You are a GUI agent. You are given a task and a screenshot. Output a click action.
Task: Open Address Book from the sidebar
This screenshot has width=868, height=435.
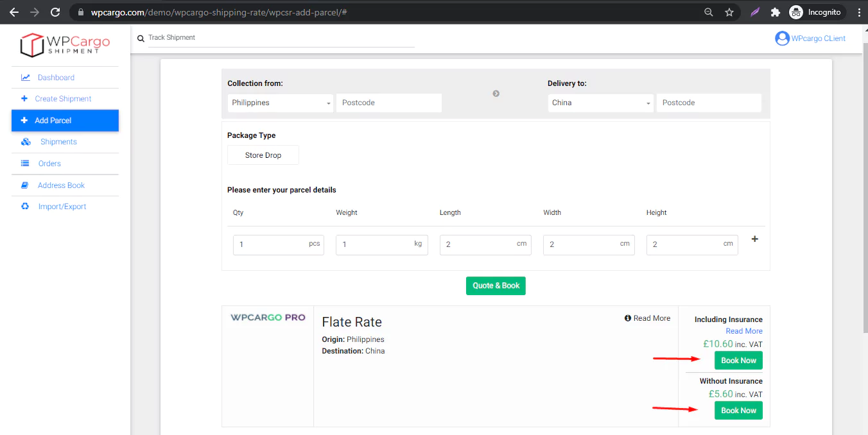pyautogui.click(x=61, y=185)
